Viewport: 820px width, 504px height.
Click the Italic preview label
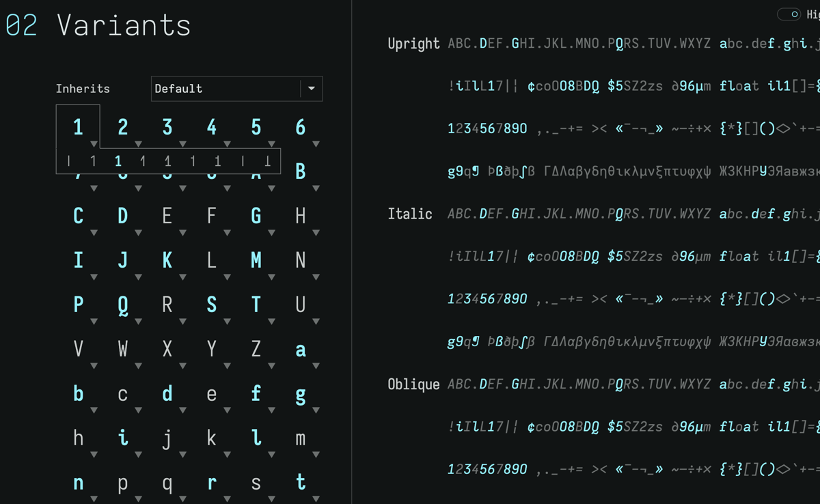pos(410,214)
